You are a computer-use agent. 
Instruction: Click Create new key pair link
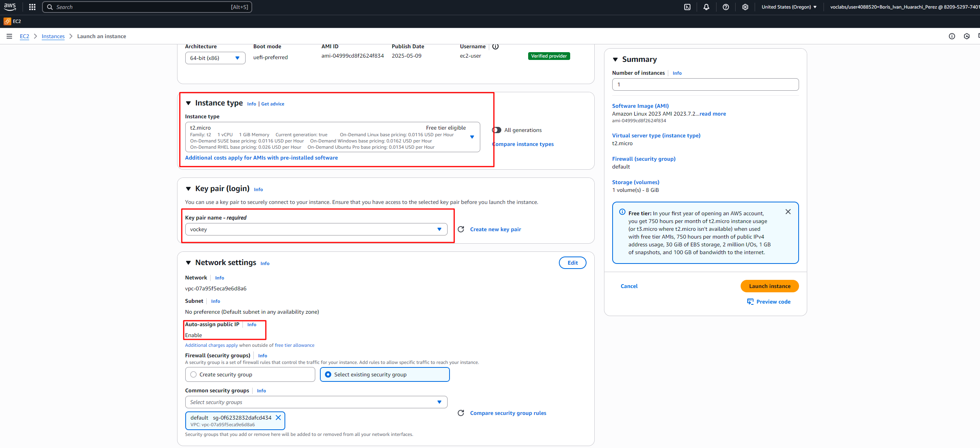[495, 229]
